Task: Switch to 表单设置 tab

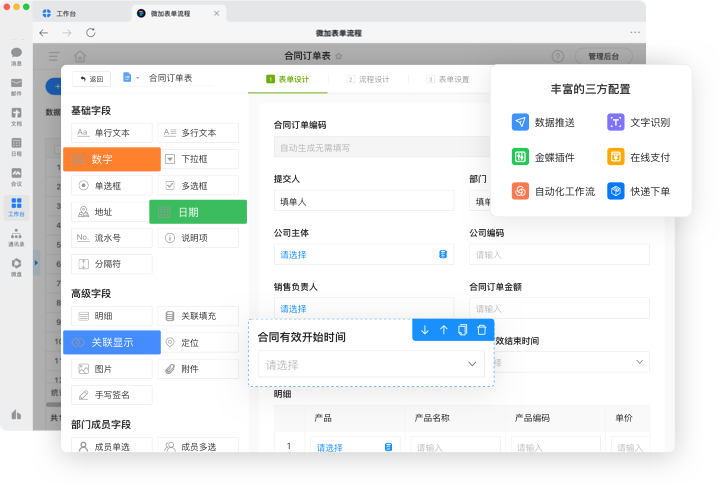Action: click(448, 79)
